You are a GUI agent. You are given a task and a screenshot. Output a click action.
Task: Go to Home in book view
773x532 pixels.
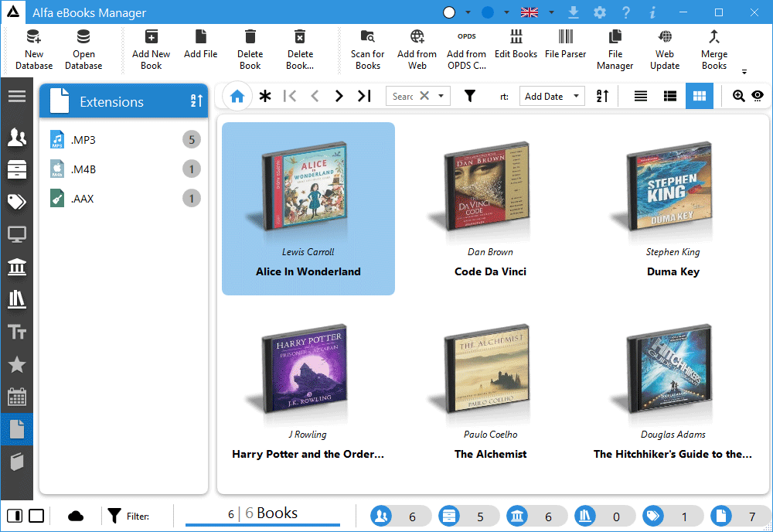[x=237, y=96]
